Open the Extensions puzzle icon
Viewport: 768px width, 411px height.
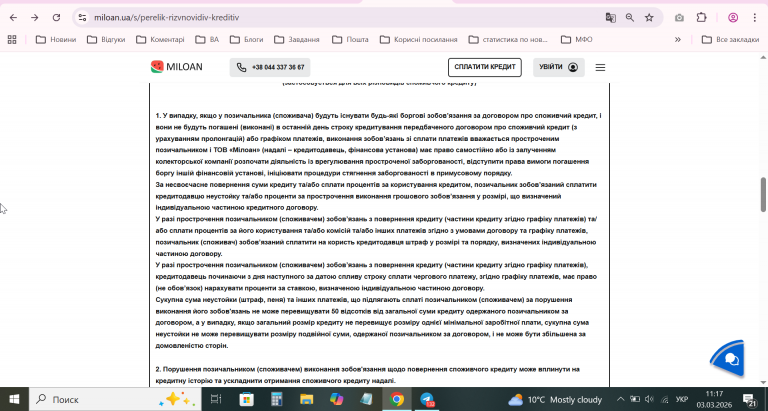[701, 18]
